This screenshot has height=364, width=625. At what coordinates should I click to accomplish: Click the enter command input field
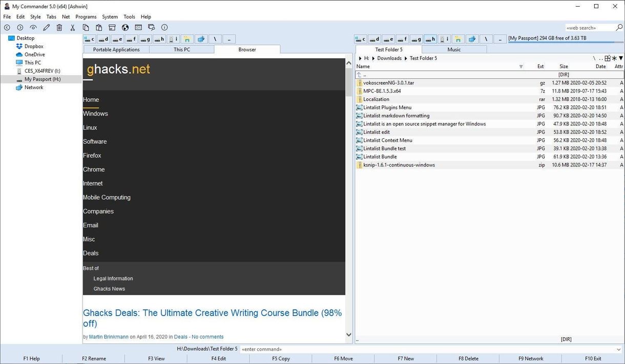[x=428, y=349]
